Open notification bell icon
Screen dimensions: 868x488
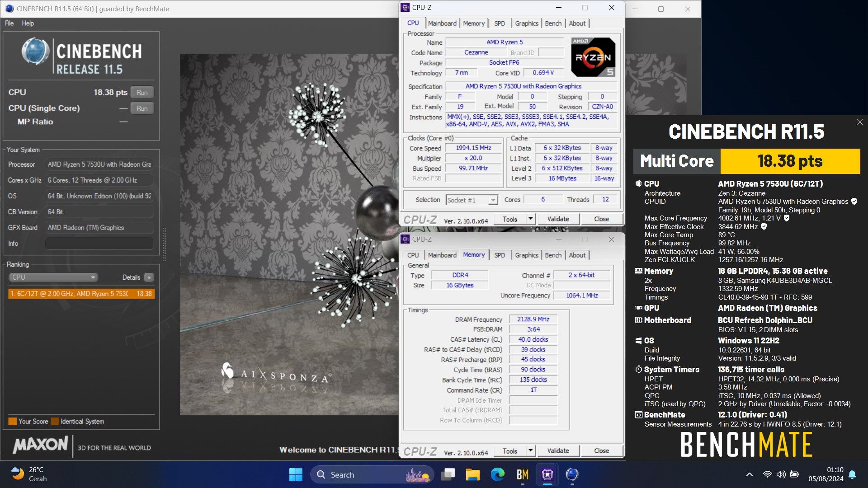[852, 474]
